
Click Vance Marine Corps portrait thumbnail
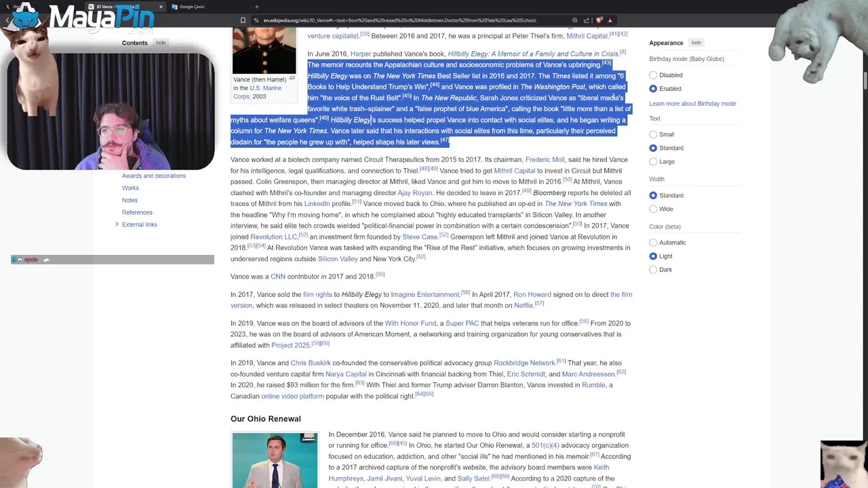[x=264, y=51]
